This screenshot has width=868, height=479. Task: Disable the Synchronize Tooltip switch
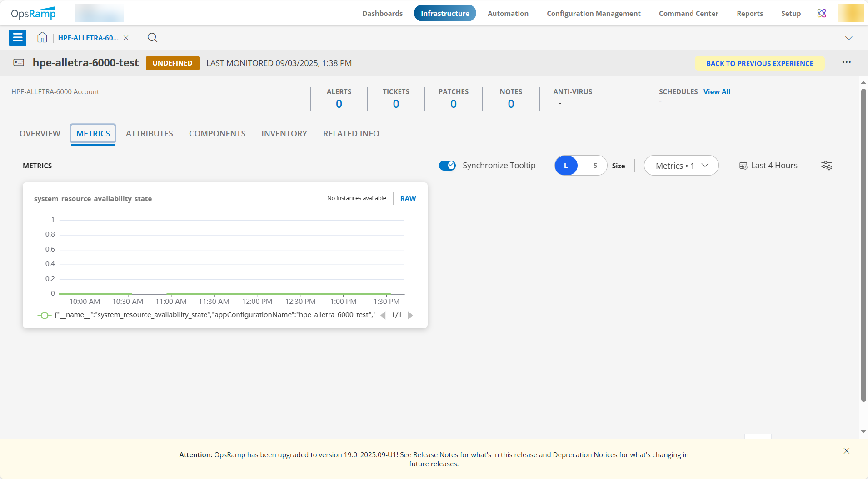[x=447, y=166]
